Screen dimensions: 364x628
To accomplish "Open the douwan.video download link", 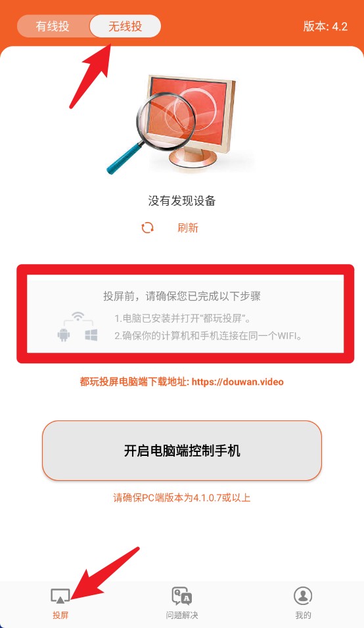I will (x=237, y=382).
